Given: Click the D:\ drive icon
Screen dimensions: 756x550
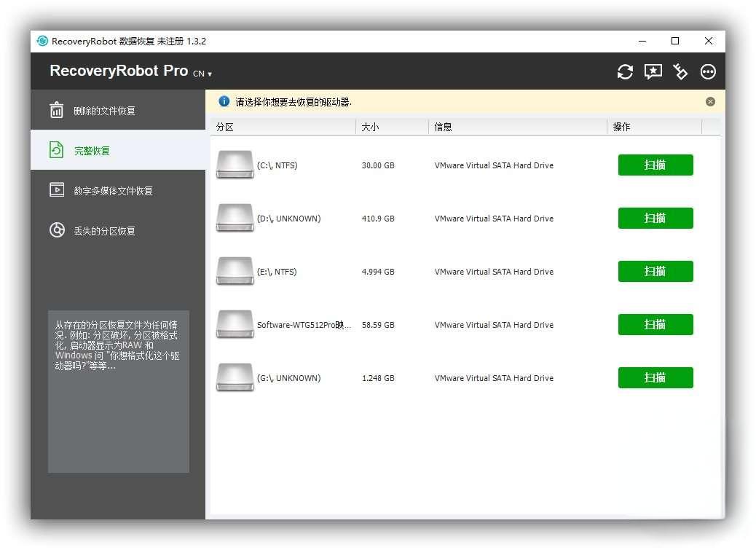Looking at the screenshot, I should coord(235,218).
